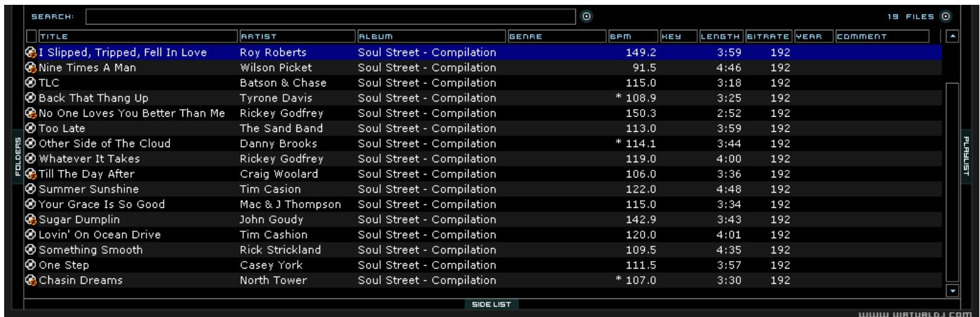Click the track icon for Back That Thang Up
This screenshot has width=980, height=317.
(x=30, y=98)
